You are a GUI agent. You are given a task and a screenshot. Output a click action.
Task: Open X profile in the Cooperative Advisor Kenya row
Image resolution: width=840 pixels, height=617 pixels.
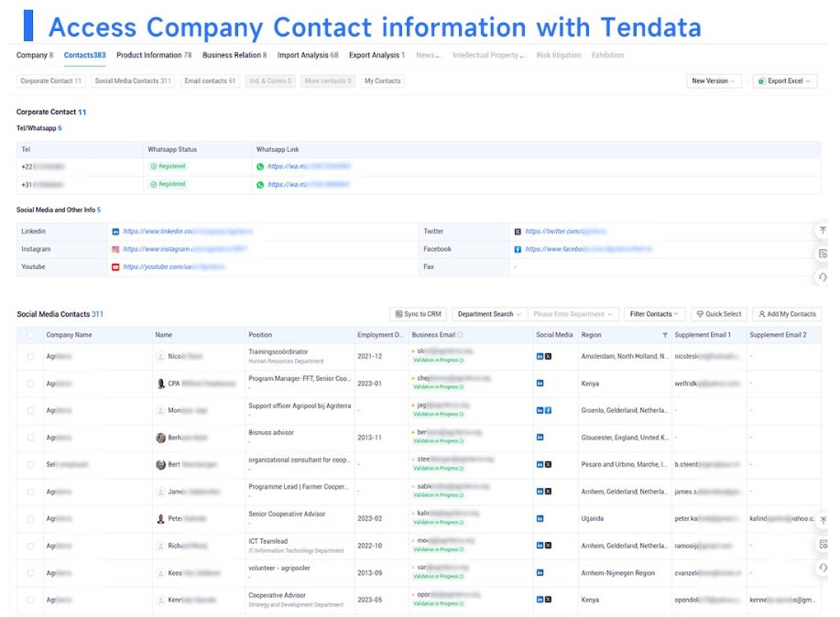tap(548, 600)
